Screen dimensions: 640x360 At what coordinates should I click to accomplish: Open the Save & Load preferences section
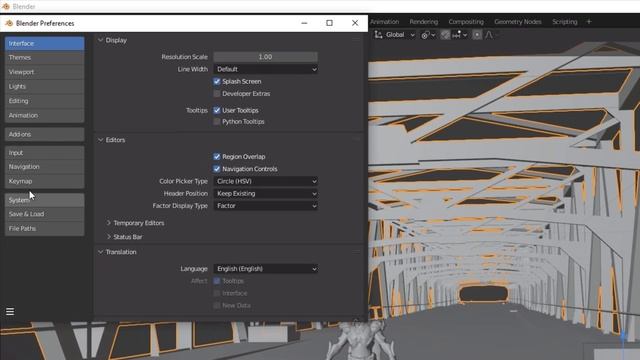(x=44, y=214)
